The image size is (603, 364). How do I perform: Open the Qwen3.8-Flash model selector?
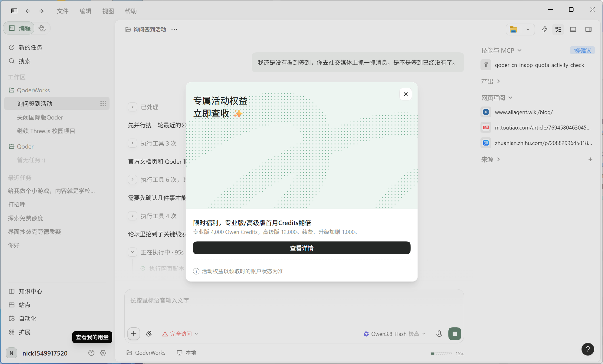point(395,334)
